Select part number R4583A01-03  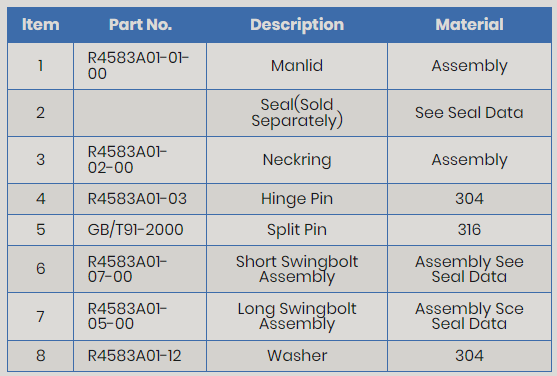tap(137, 199)
